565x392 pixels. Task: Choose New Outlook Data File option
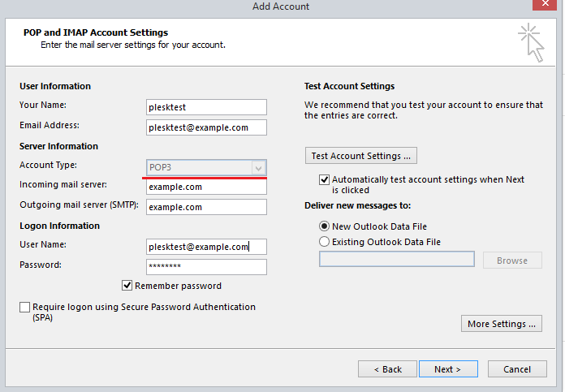click(325, 226)
